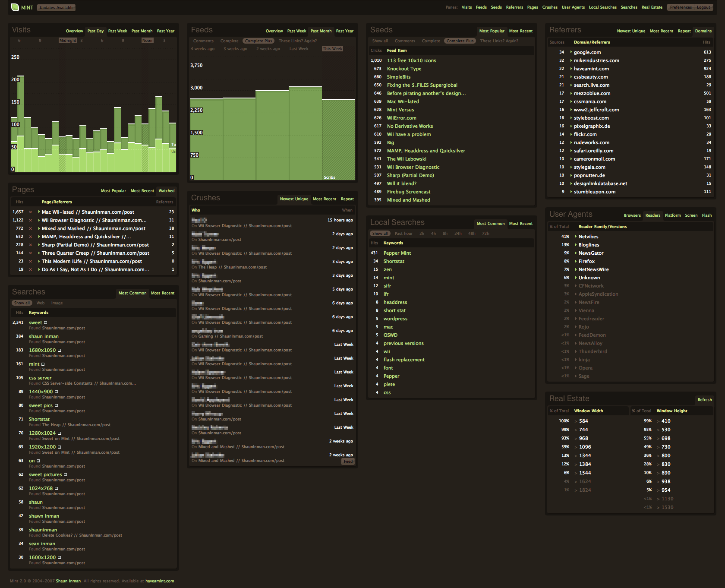Click the image icon beside 1440x900
The width and height of the screenshot is (725, 588).
coord(56,392)
